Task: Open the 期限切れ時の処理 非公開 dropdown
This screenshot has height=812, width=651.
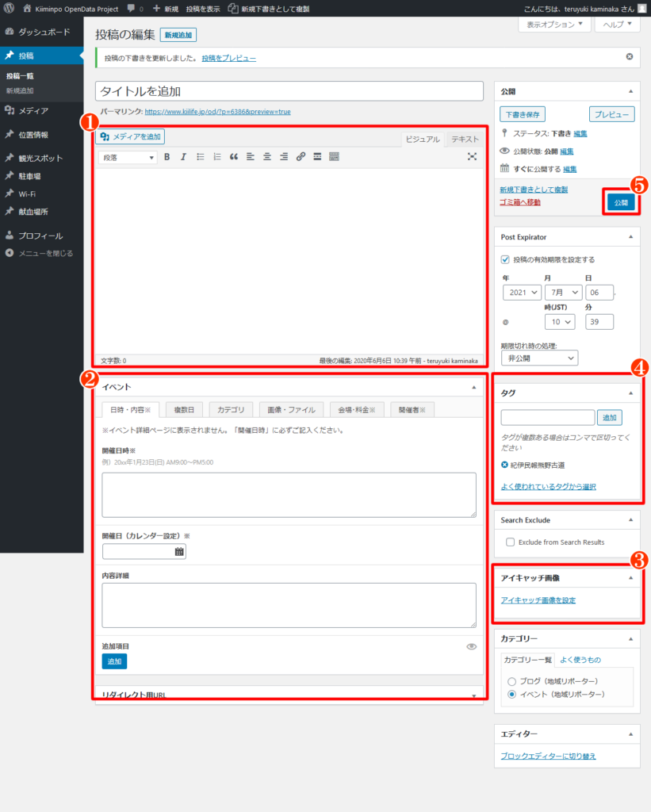Action: pyautogui.click(x=539, y=358)
